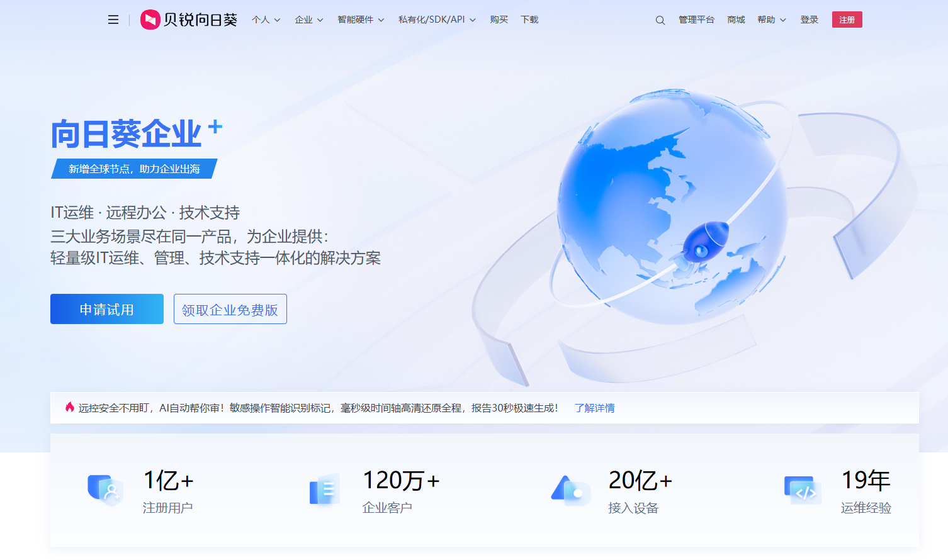Click the 注册用户 shield user icon
Screen dimensions: 948x560
105,490
